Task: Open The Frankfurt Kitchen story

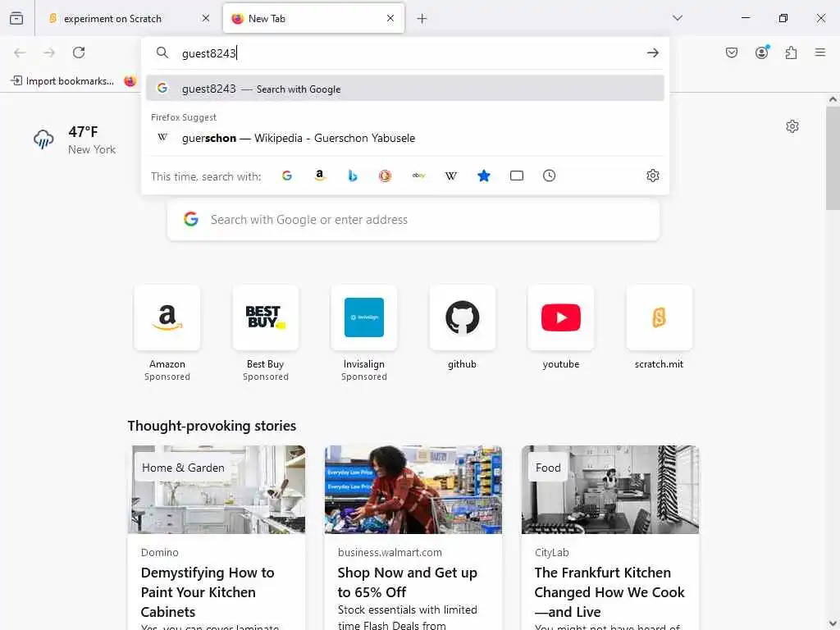Action: 609,592
